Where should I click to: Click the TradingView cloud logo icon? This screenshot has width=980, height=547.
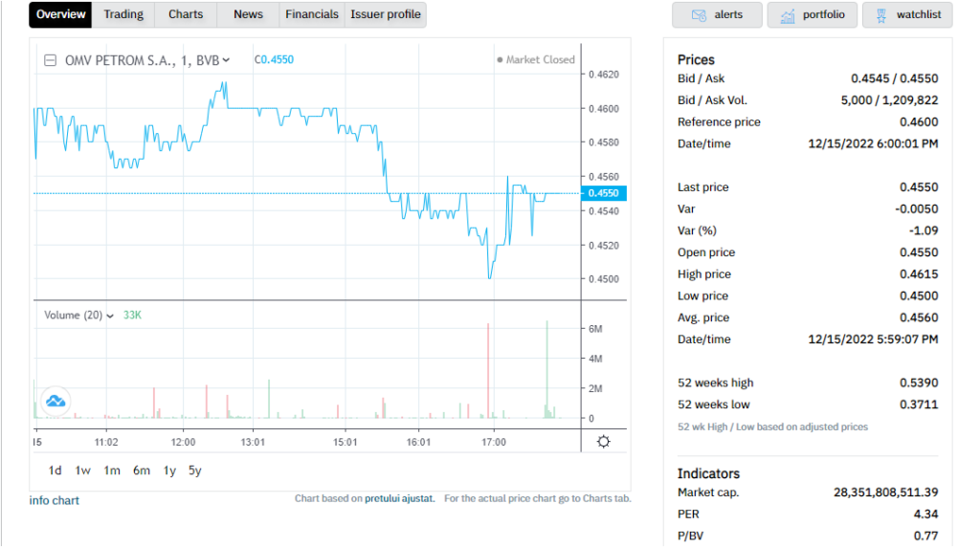(x=55, y=401)
